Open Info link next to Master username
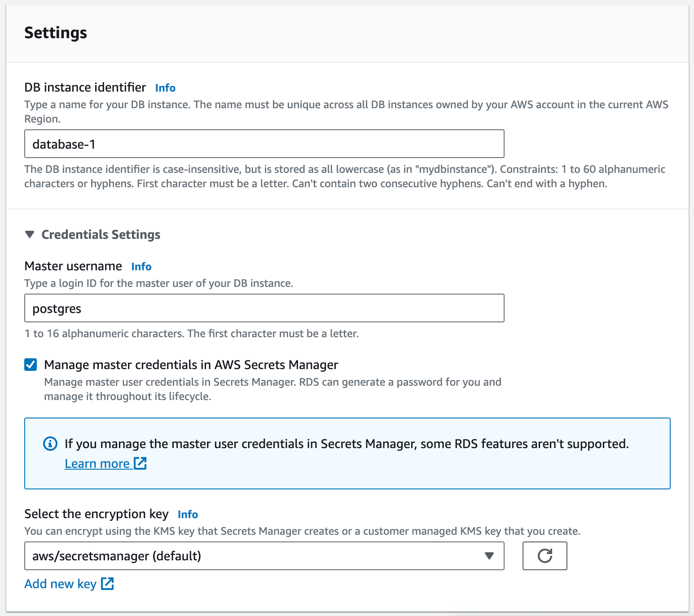 tap(141, 267)
